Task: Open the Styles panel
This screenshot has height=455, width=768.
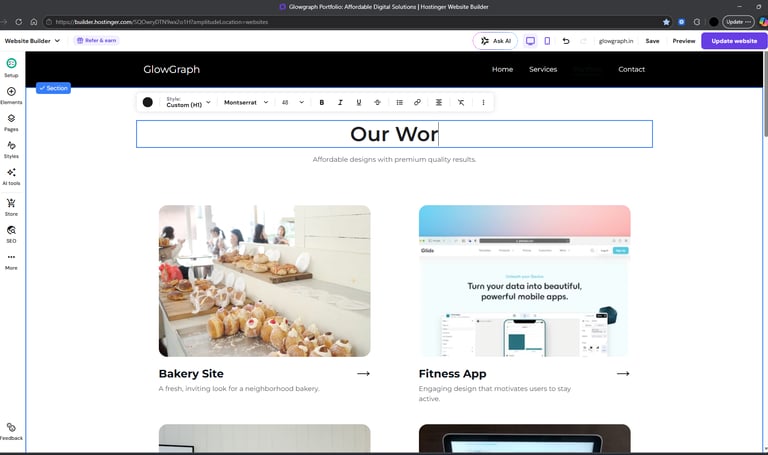Action: [11, 149]
